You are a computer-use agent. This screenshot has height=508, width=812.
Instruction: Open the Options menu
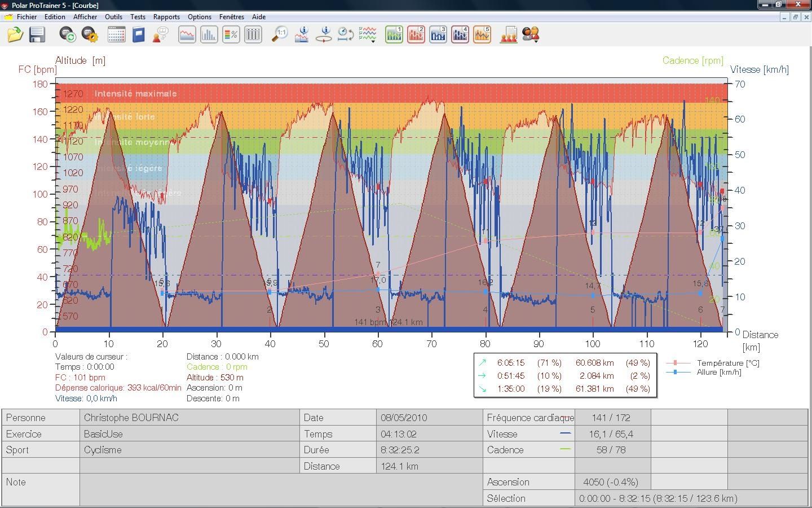[200, 17]
